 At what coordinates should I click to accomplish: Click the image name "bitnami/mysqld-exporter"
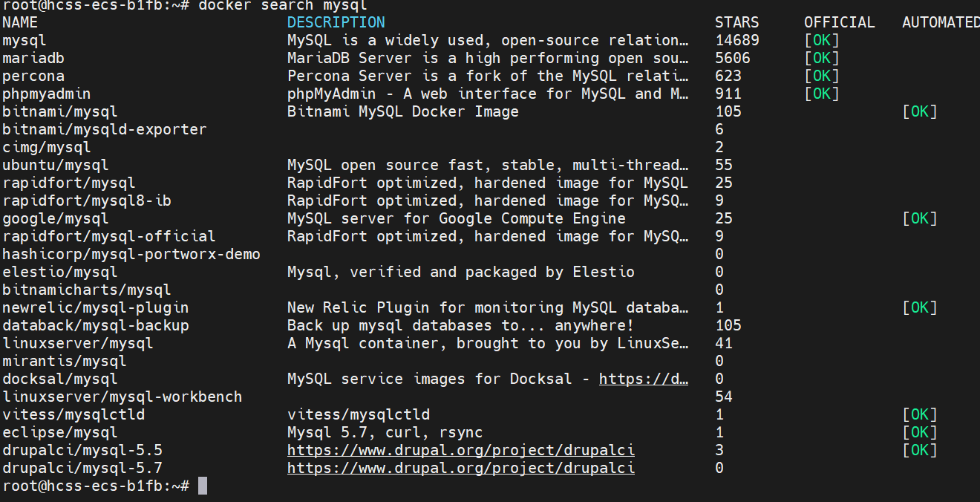pyautogui.click(x=105, y=130)
